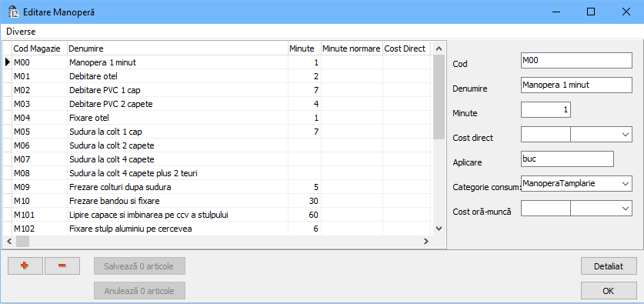Click the code cell M101

[39, 215]
